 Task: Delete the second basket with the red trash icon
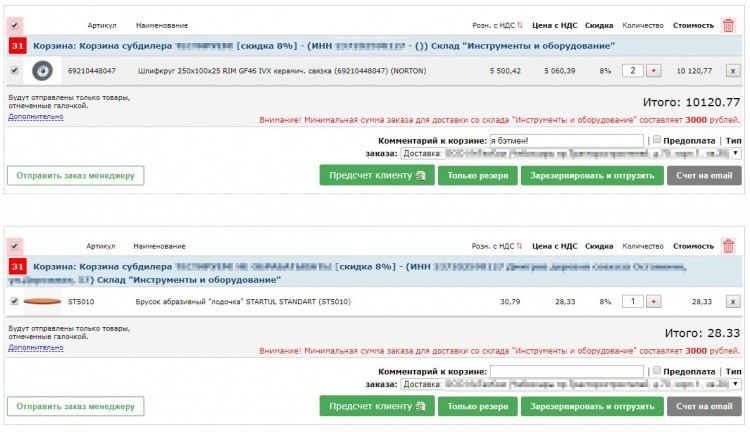coord(728,246)
